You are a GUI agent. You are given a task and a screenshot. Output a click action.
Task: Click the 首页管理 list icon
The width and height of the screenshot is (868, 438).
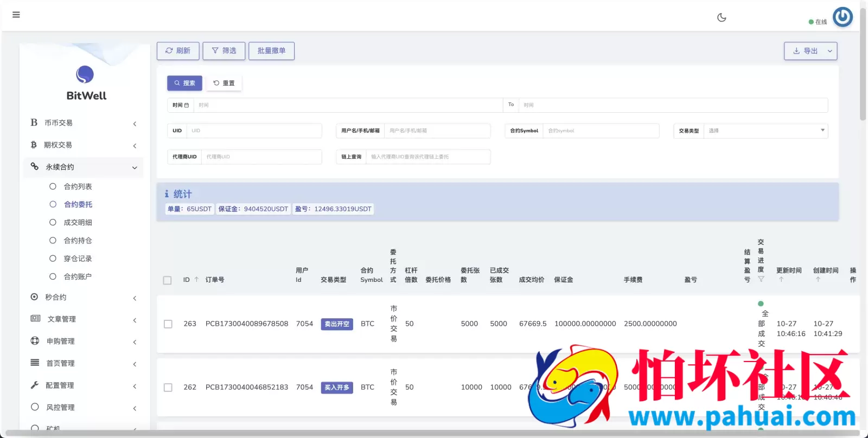pos(35,363)
